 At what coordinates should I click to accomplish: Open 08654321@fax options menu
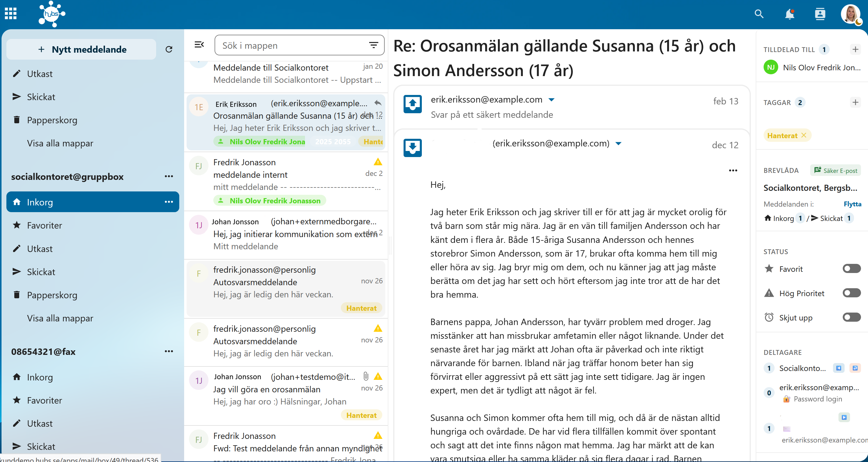click(169, 351)
